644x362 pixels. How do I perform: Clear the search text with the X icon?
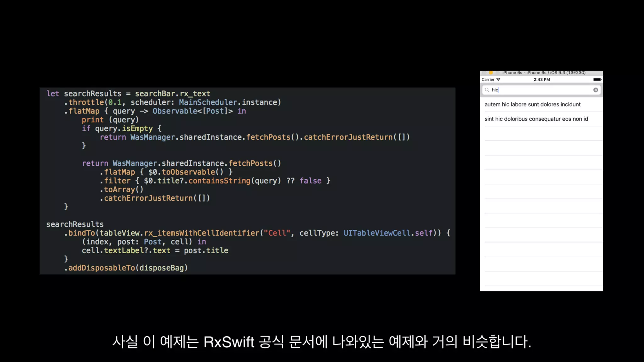click(x=596, y=90)
